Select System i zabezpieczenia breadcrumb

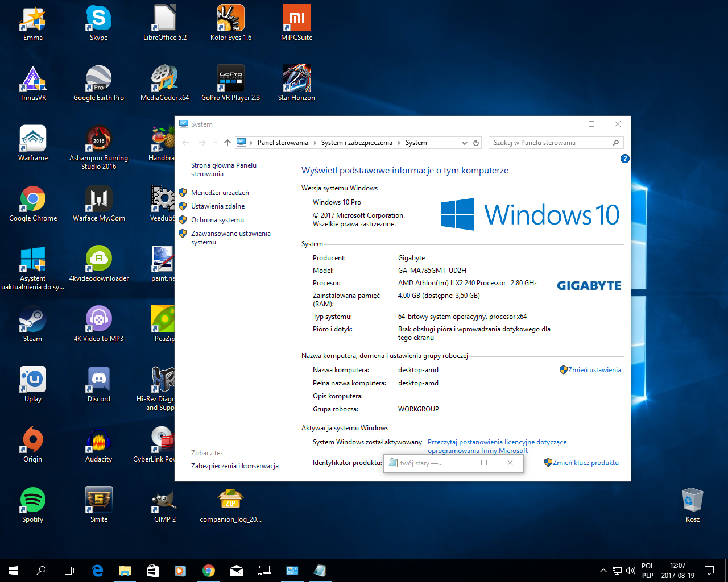357,143
